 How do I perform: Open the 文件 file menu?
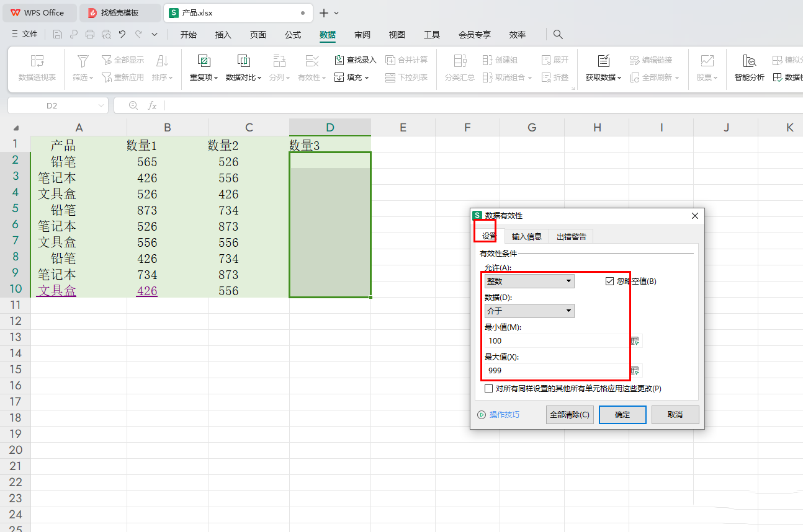[x=25, y=35]
